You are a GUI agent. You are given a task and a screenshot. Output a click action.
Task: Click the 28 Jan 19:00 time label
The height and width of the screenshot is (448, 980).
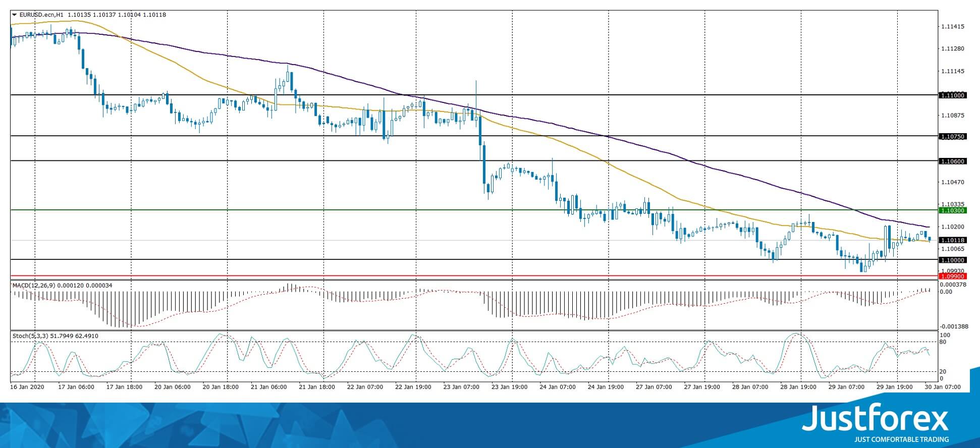[x=798, y=387]
